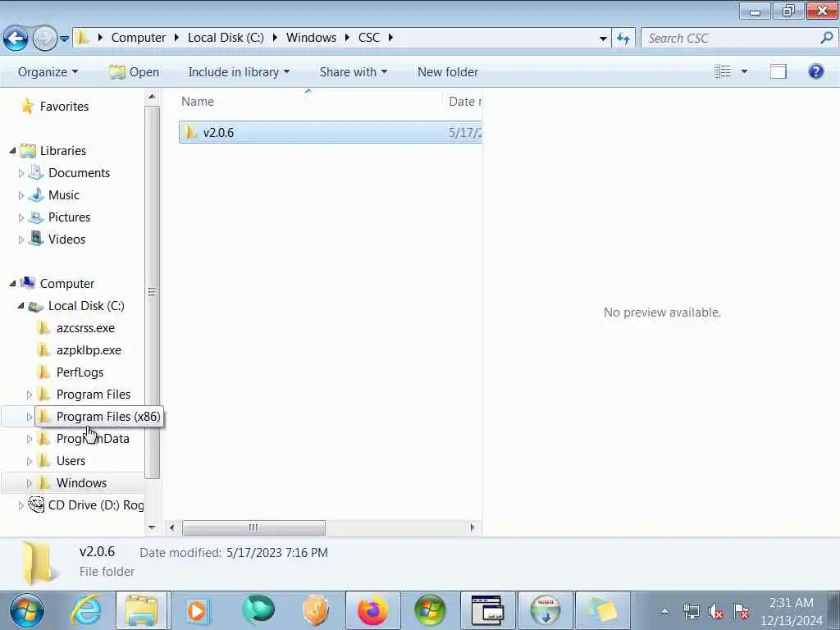Image resolution: width=840 pixels, height=630 pixels.
Task: Toggle the preview pane button
Action: [778, 71]
